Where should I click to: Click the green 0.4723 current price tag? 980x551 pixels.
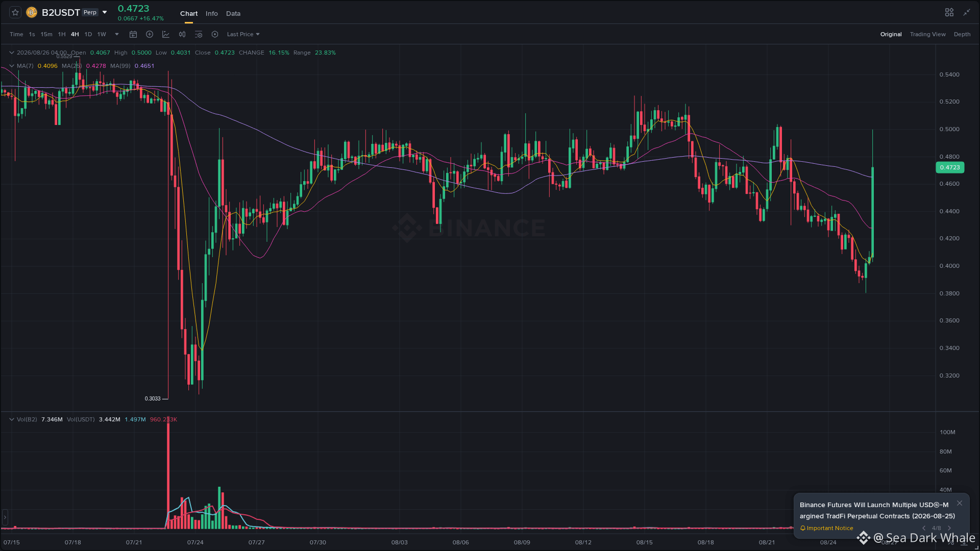950,167
